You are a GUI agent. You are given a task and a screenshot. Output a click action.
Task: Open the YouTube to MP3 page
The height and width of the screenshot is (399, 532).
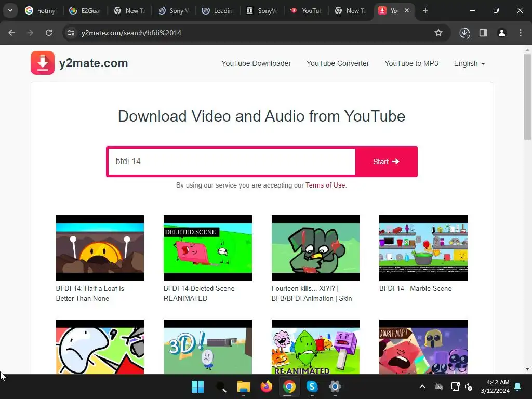411,63
